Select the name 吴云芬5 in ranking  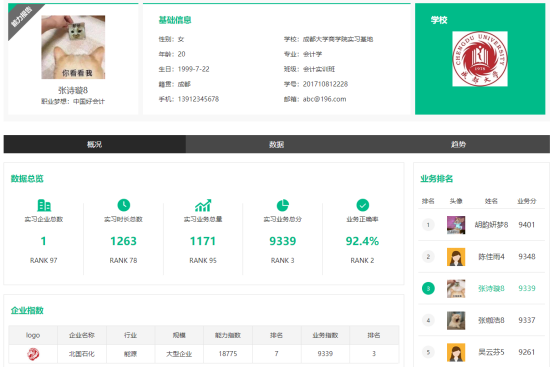[491, 352]
